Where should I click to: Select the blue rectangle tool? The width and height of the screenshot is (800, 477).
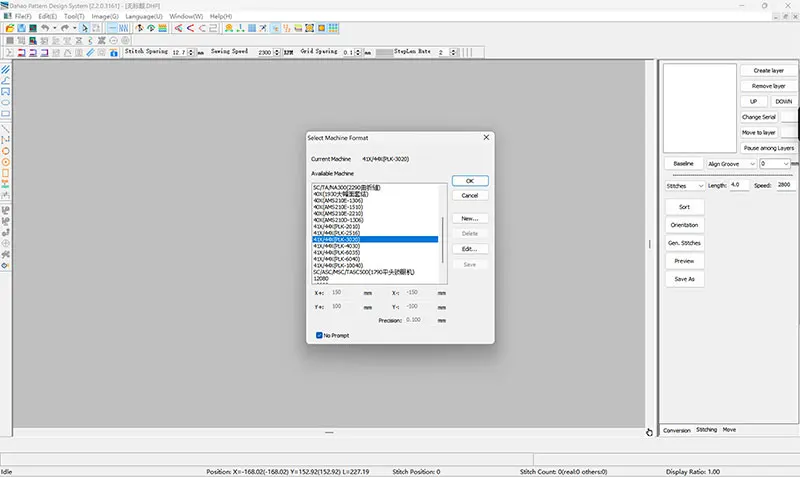coord(6,114)
